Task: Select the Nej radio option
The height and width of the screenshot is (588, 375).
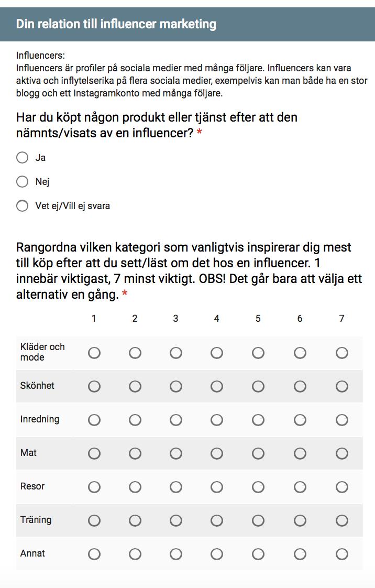Action: [23, 182]
